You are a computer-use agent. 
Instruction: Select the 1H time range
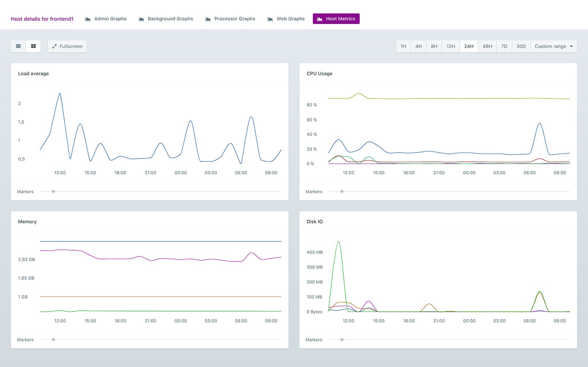[403, 46]
